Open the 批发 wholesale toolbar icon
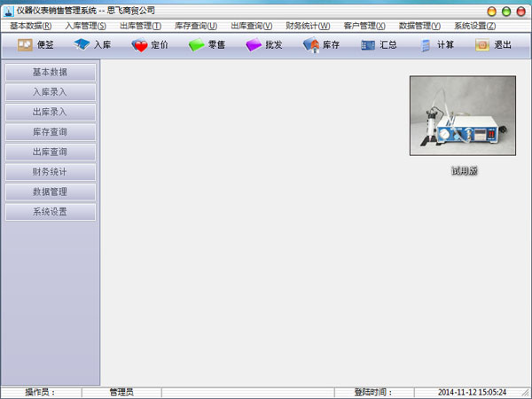The image size is (532, 399). tap(254, 44)
